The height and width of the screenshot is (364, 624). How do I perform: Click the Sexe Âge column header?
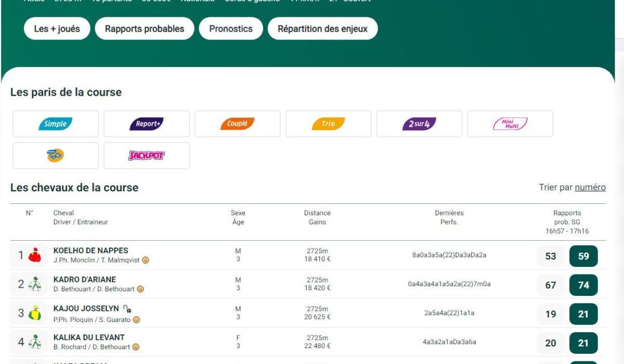[x=238, y=217]
